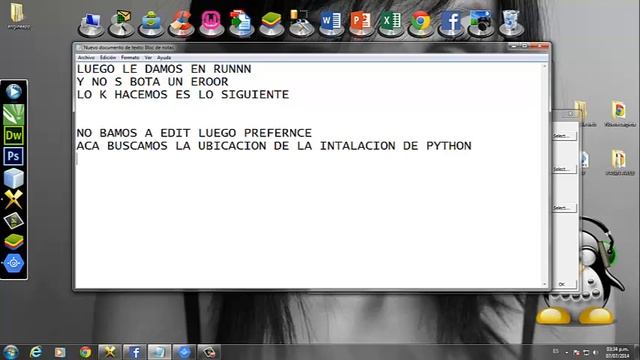
Task: Open the blue hexagon icon in the side dock
Action: coord(13,263)
